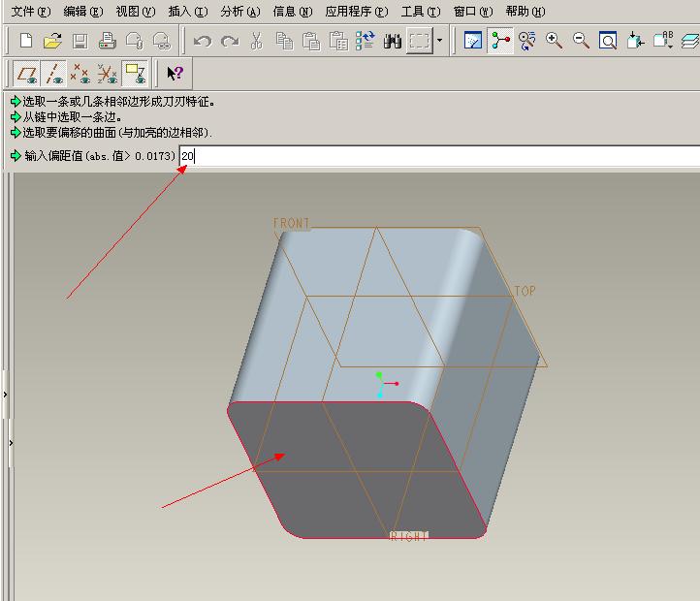Open Paste Special icon
700x601 pixels.
click(338, 41)
